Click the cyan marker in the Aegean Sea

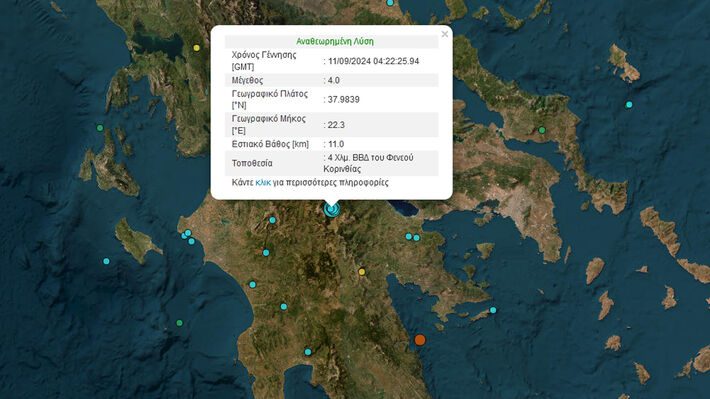click(629, 105)
